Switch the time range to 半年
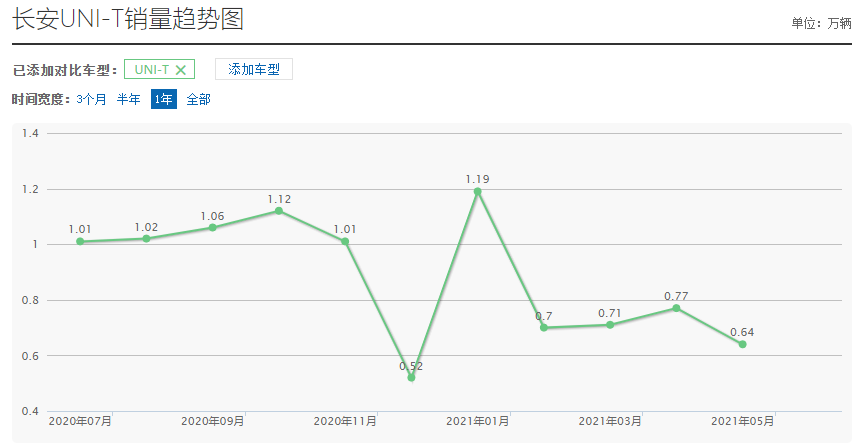The height and width of the screenshot is (448, 858). [x=129, y=100]
